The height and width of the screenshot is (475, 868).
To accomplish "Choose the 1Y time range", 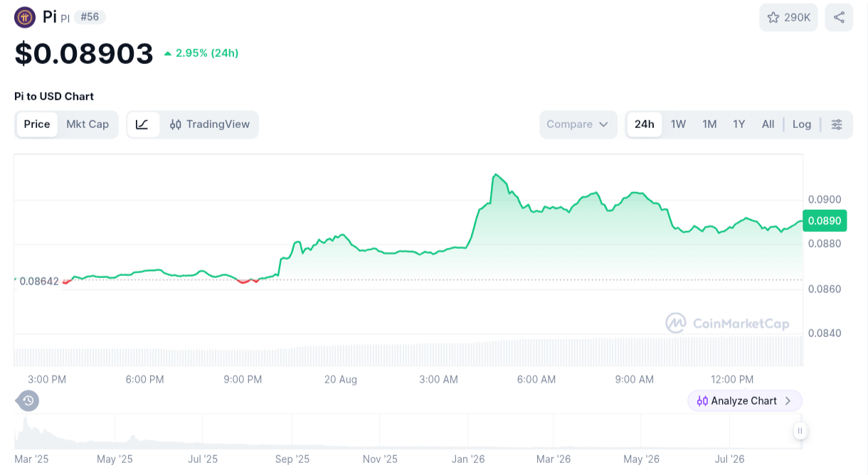I will coord(739,124).
